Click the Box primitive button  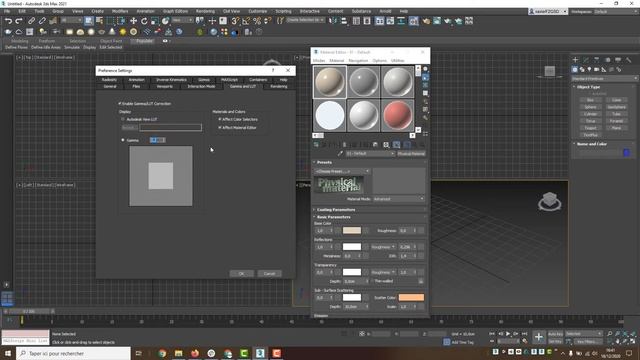click(x=590, y=100)
